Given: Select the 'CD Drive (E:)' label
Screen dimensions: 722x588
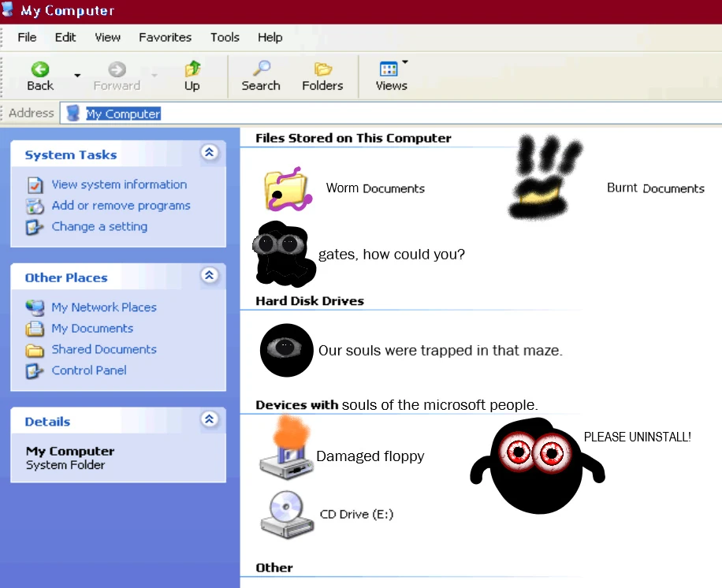Looking at the screenshot, I should pos(357,515).
